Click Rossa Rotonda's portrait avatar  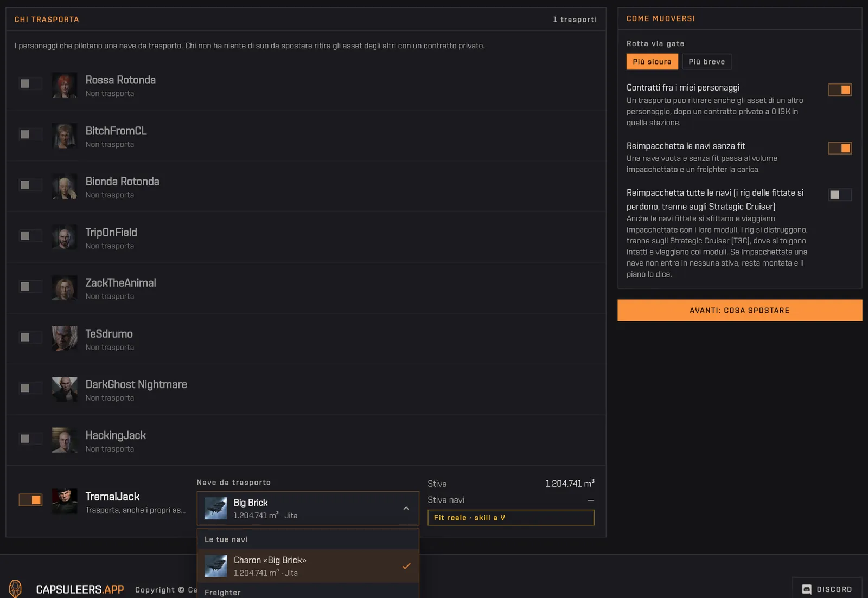point(65,85)
